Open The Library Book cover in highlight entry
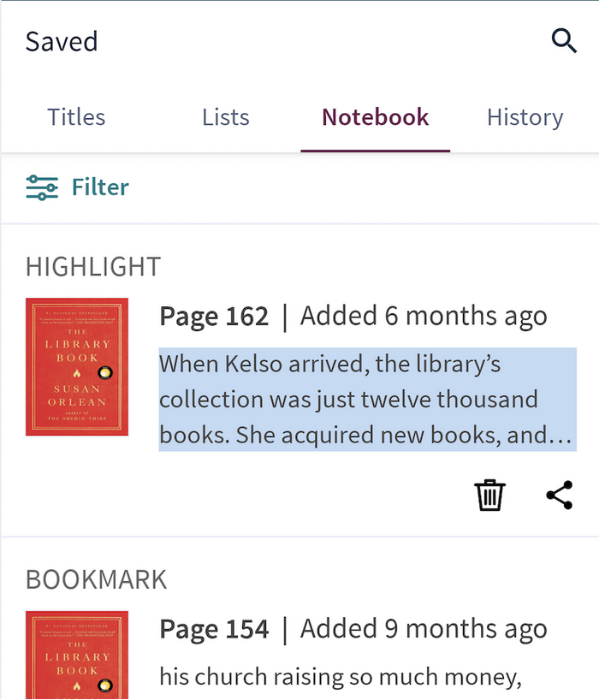The image size is (599, 700). pyautogui.click(x=77, y=367)
